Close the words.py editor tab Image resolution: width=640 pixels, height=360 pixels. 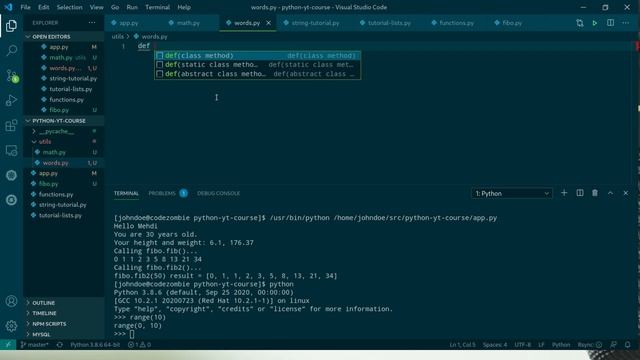[269, 23]
